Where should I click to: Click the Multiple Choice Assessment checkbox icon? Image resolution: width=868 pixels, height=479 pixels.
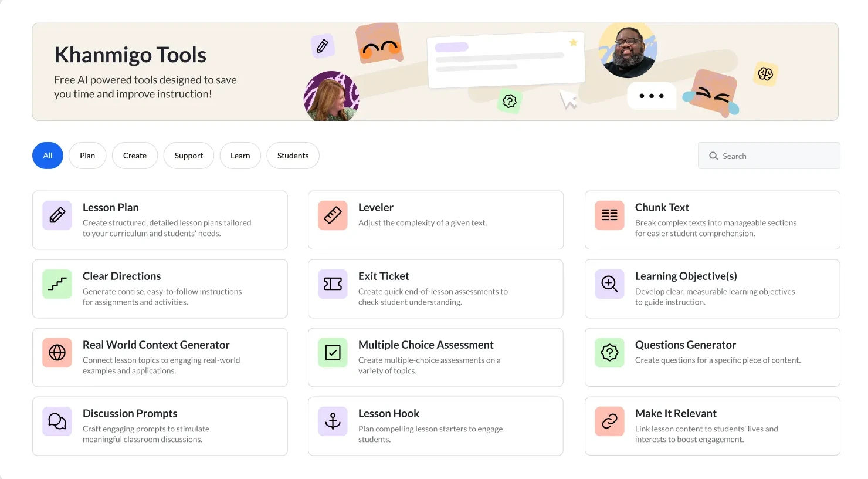point(333,352)
